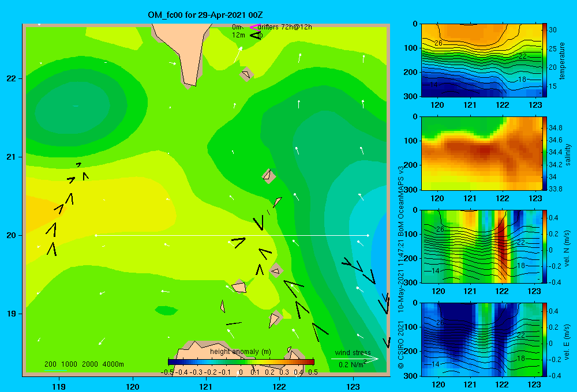This screenshot has height=392, width=577.
Task: Click the east endpoint of the white transect line
Action: click(368, 235)
